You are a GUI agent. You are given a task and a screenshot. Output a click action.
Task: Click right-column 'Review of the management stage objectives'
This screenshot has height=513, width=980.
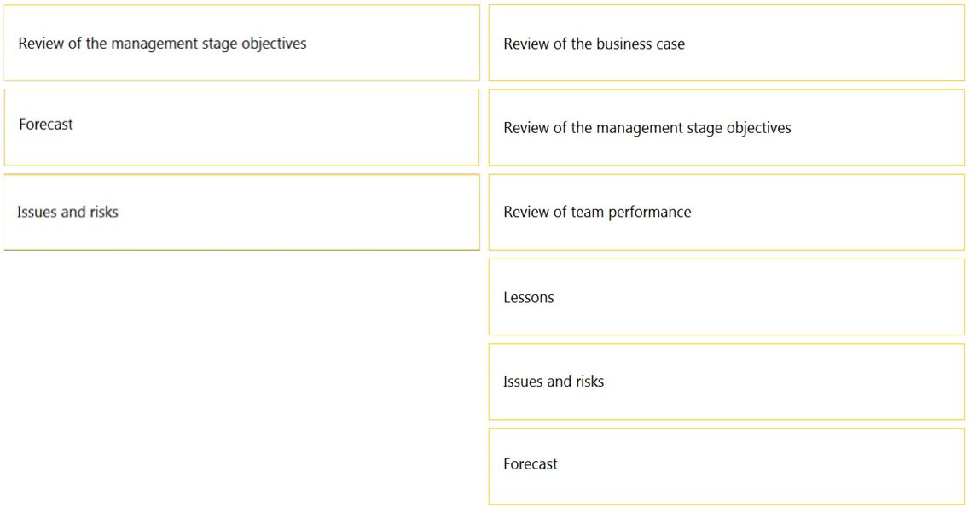(726, 128)
